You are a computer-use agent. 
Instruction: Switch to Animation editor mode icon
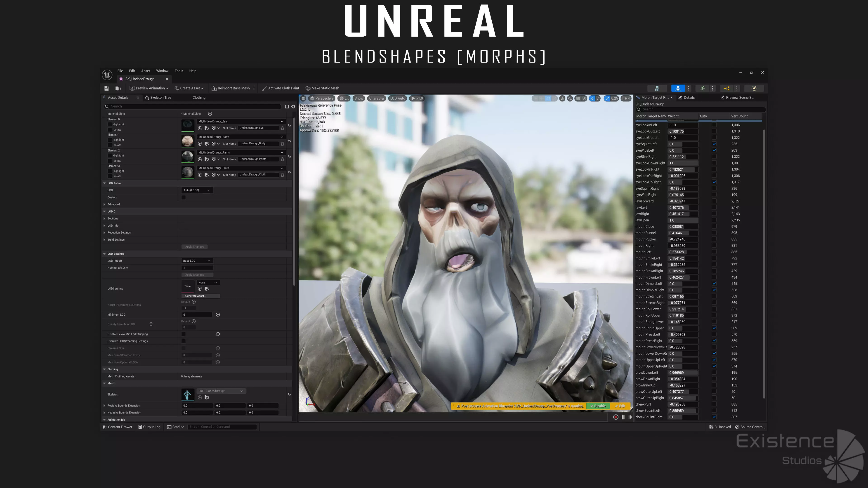click(702, 88)
